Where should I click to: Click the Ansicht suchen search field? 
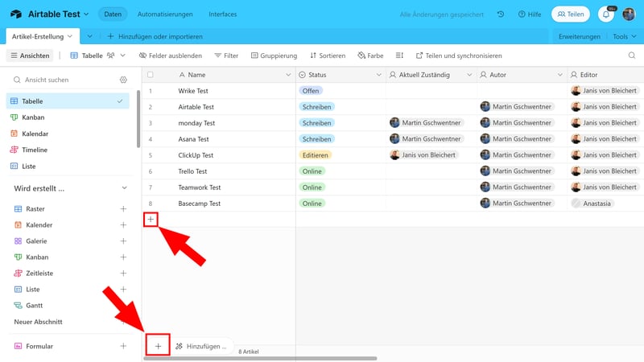tap(64, 80)
